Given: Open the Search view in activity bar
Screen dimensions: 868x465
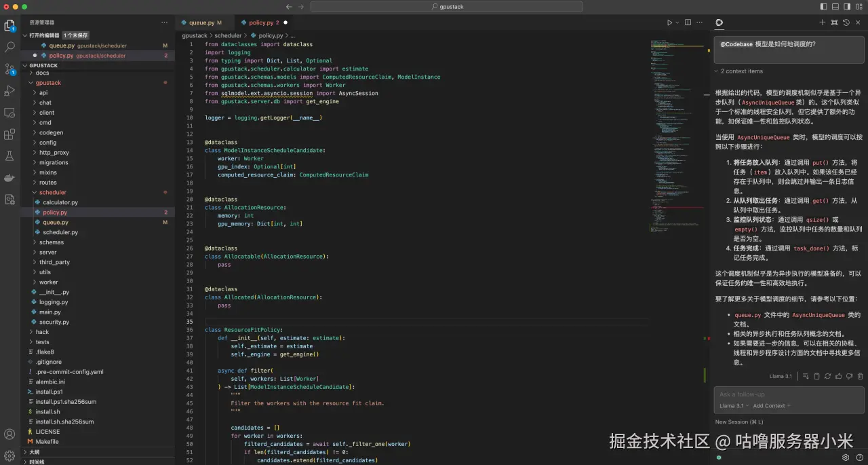Looking at the screenshot, I should [x=9, y=48].
